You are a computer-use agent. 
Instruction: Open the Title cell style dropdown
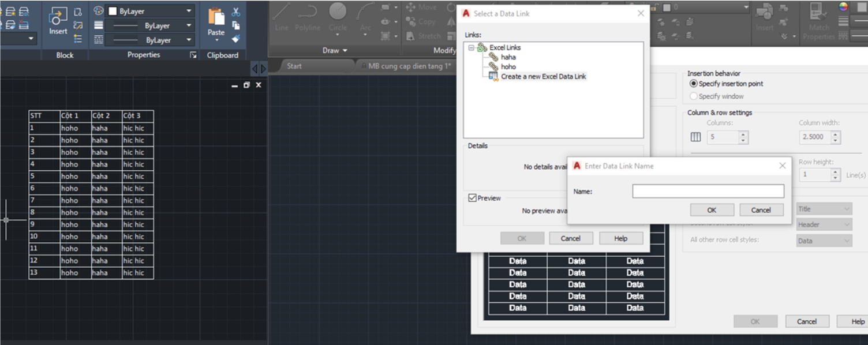[824, 209]
